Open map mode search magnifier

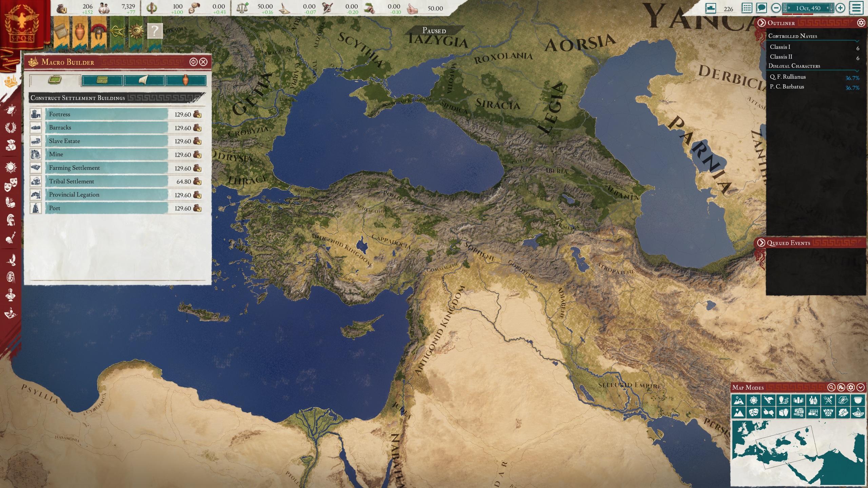pyautogui.click(x=831, y=387)
